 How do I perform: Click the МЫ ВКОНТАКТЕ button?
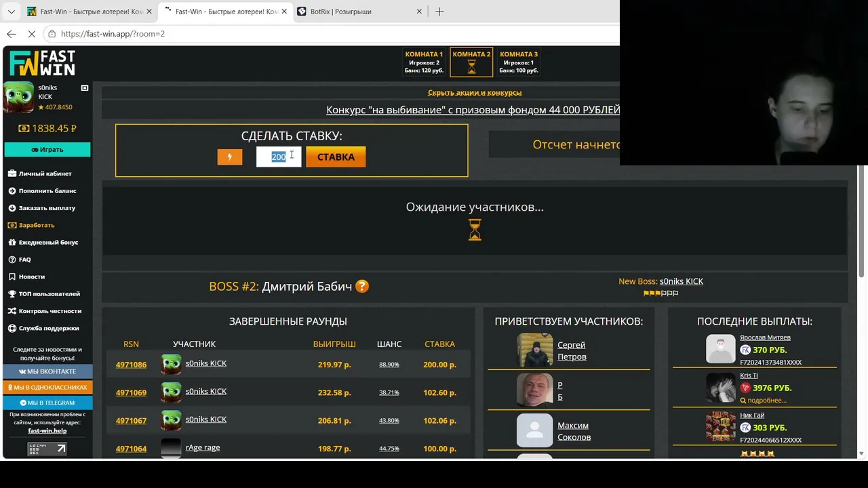47,371
